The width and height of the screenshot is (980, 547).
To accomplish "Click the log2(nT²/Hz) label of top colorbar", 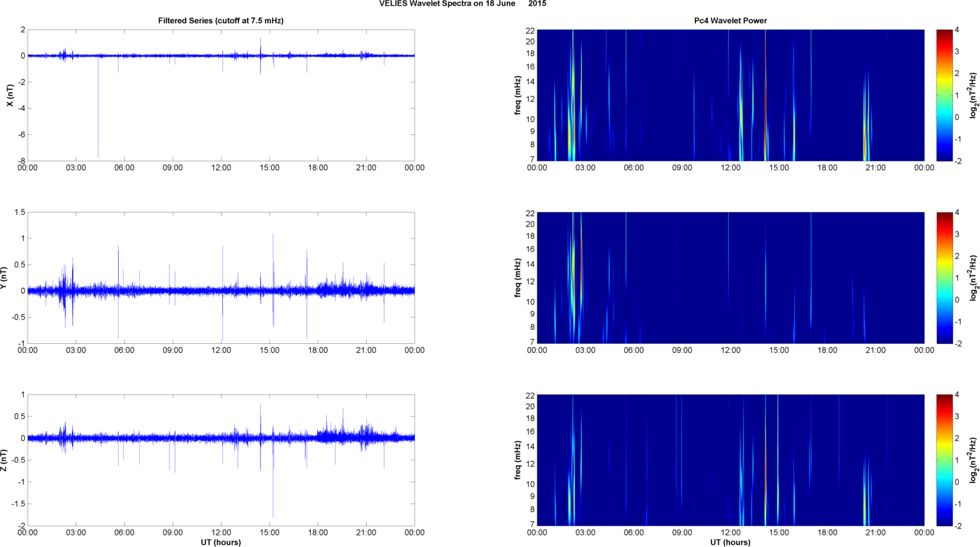I will pyautogui.click(x=974, y=95).
